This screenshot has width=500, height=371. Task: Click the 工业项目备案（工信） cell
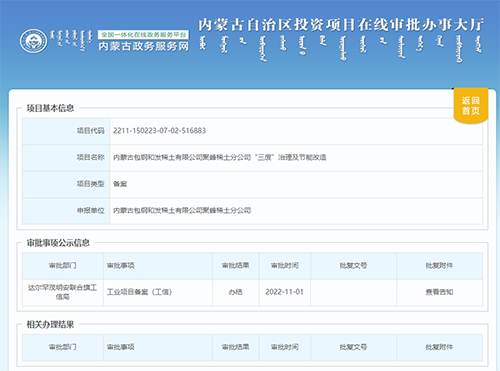[158, 292]
